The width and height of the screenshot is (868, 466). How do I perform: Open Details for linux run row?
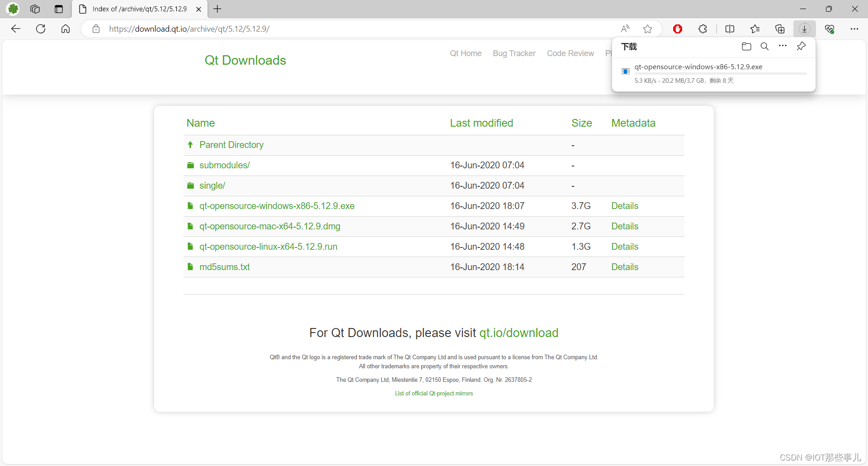[x=625, y=247]
